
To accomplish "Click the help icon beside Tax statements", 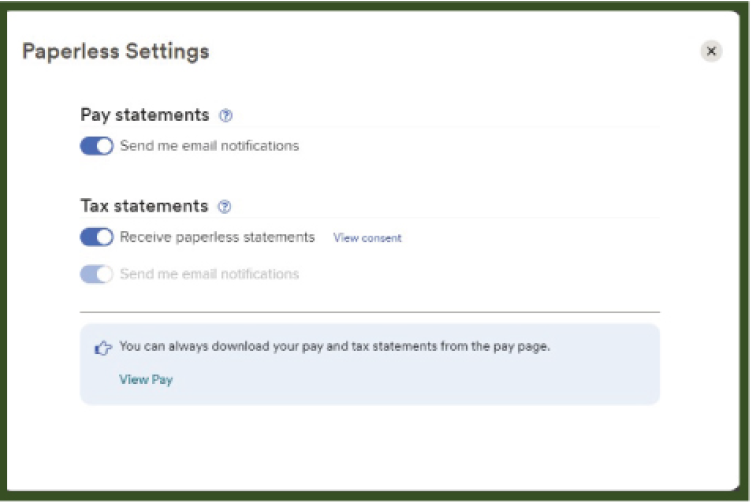I will pos(224,207).
